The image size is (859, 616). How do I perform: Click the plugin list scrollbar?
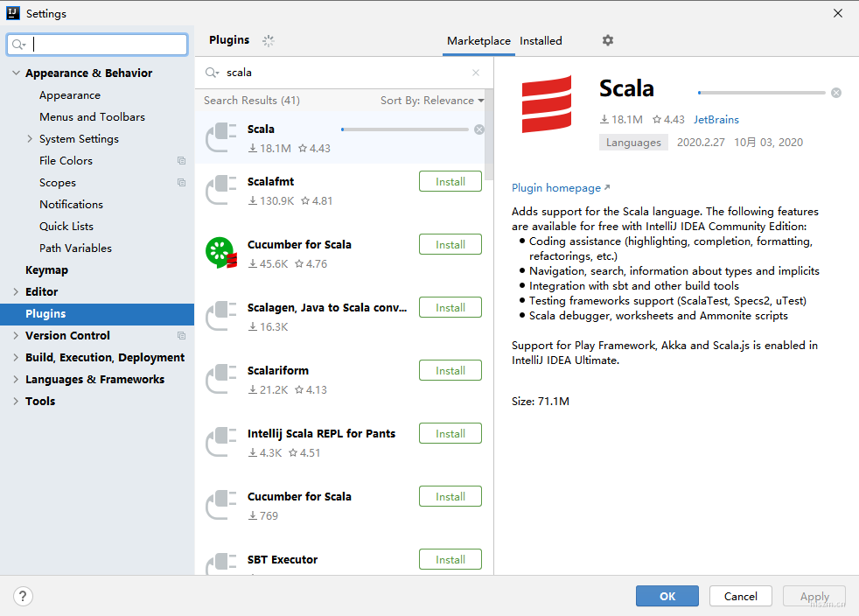489,135
